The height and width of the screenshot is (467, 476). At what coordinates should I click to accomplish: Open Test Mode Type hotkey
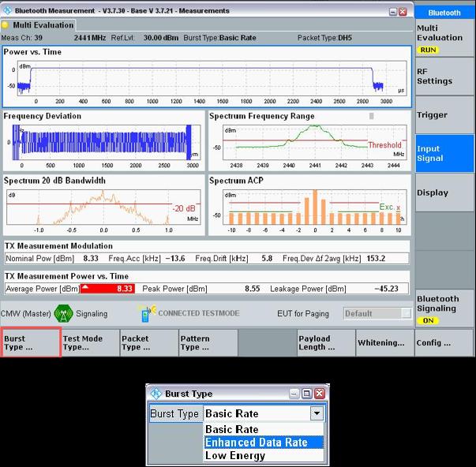point(91,343)
